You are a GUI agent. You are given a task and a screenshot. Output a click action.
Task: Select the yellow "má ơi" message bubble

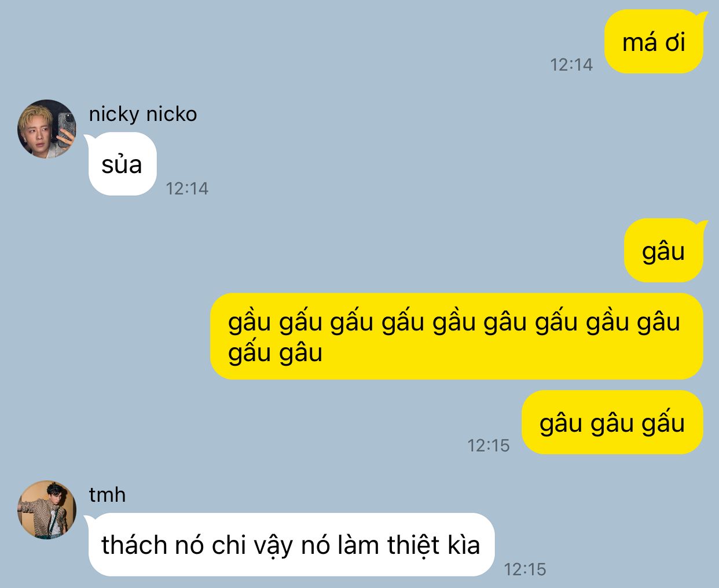click(654, 42)
